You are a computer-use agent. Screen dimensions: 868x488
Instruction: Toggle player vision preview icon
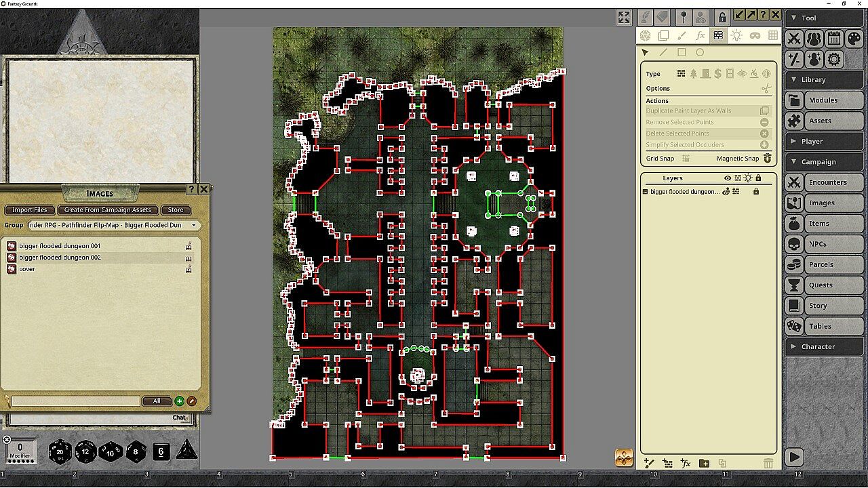[x=702, y=18]
